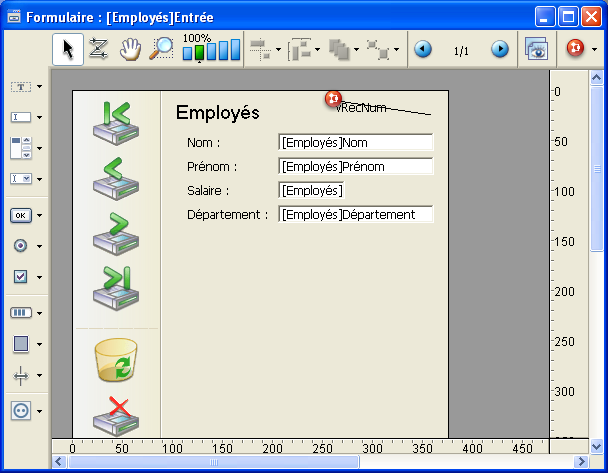
Task: Activate the hand pan tool
Action: [x=130, y=50]
